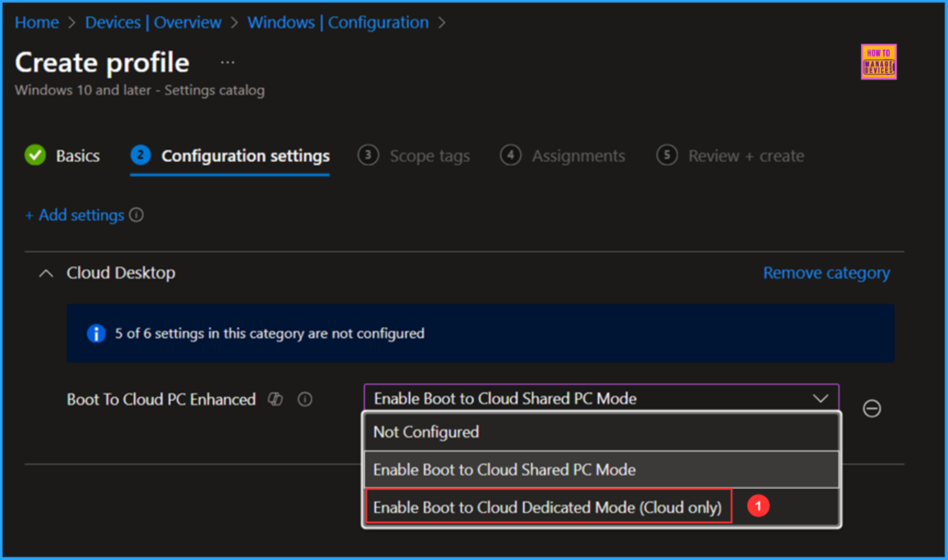Viewport: 948px width, 560px height.
Task: Switch to the Scope tags step
Action: 429,156
